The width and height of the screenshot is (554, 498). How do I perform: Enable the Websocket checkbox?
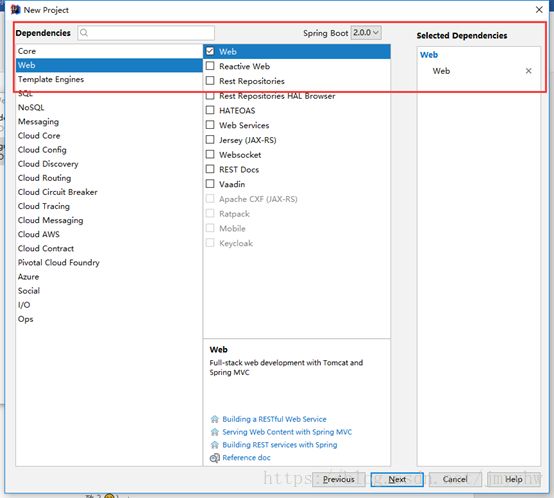point(210,155)
